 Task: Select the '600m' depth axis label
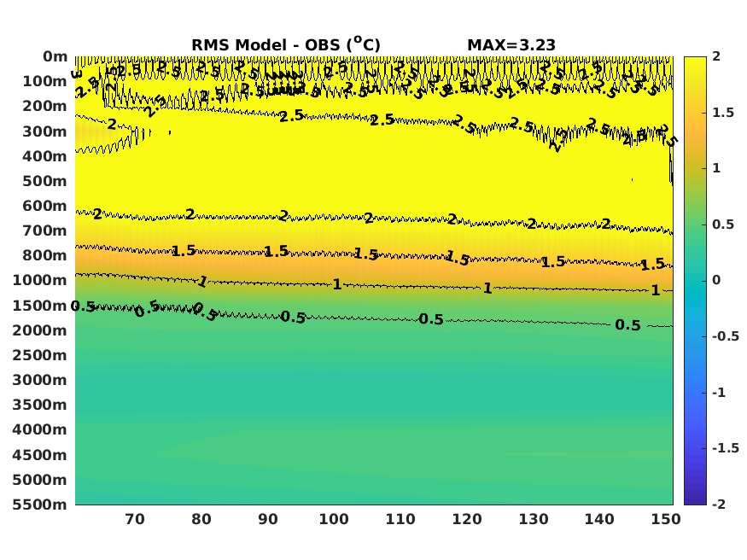(x=44, y=206)
